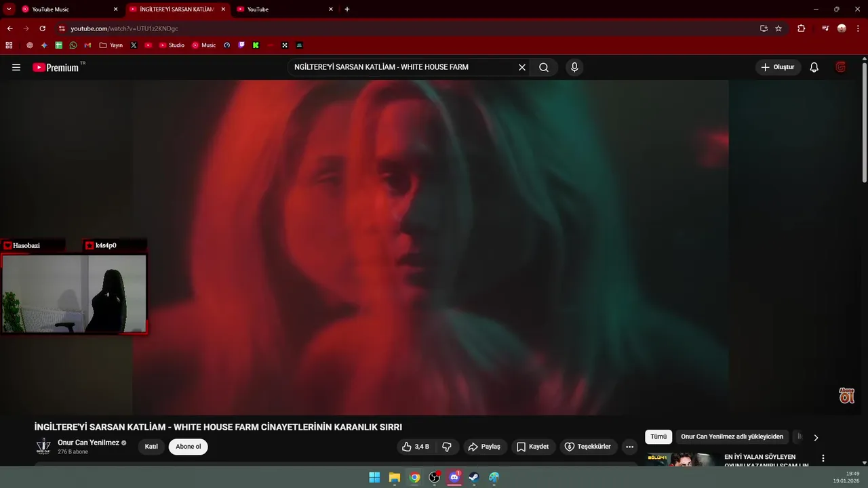Select Onur Can Yenilmez adlı yükleyiciden chip
Image resolution: width=868 pixels, height=488 pixels.
click(732, 437)
